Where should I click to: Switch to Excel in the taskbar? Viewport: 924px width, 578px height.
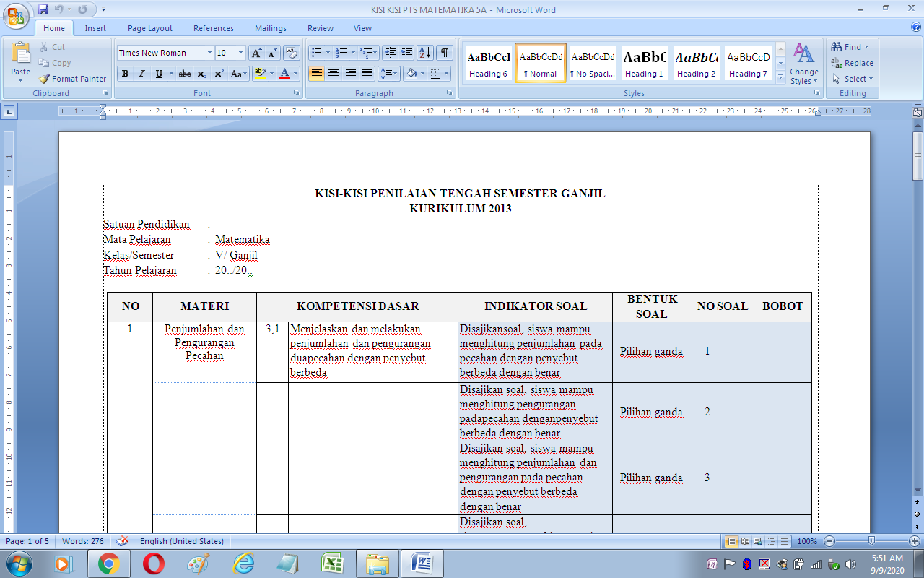332,564
